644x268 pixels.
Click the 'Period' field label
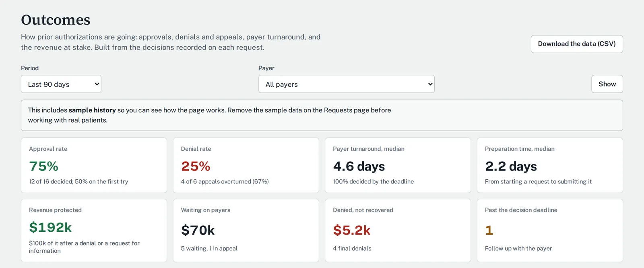30,68
